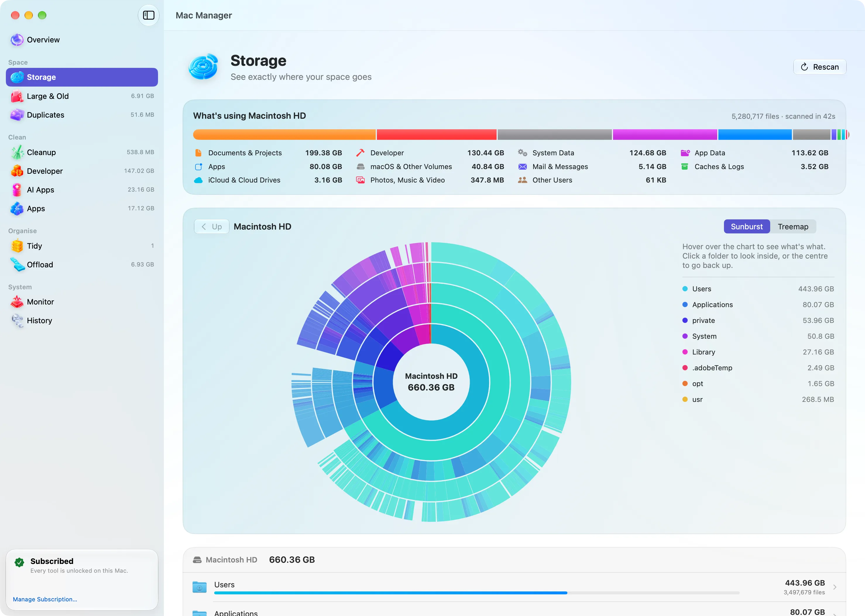Click the Documents & Projects category icon
Screen dimensions: 865x616
[198, 153]
